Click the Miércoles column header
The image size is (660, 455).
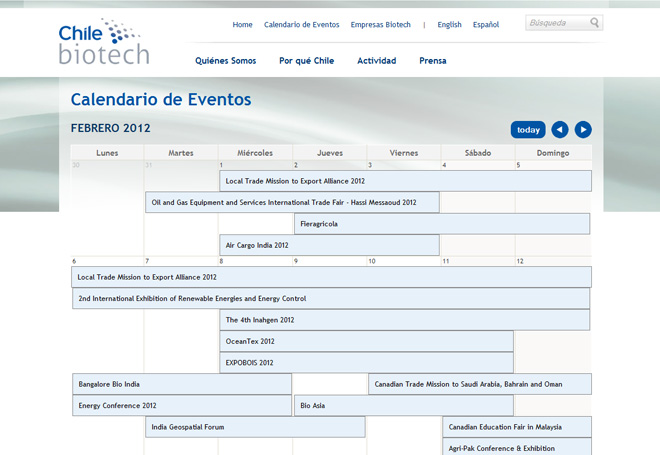point(255,153)
